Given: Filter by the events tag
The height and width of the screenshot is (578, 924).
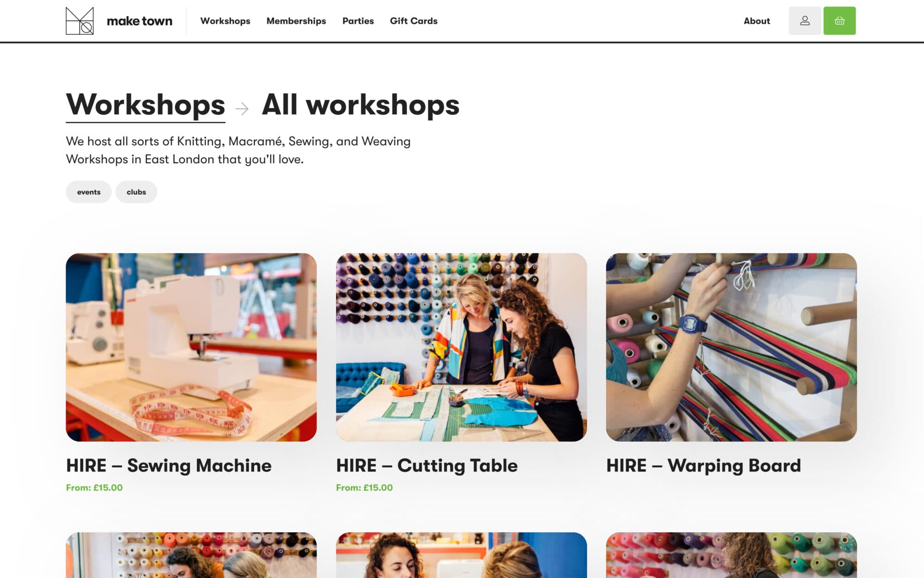Looking at the screenshot, I should [89, 192].
